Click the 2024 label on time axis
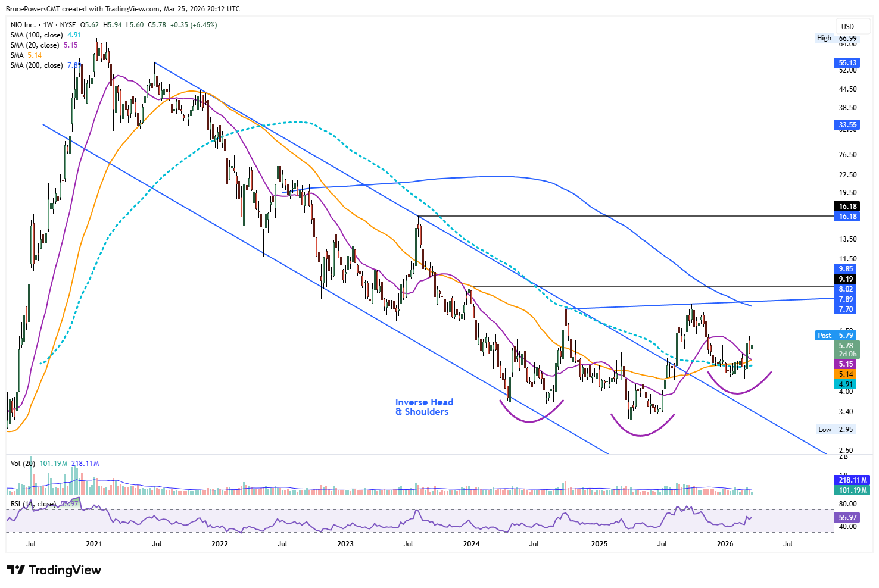This screenshot has width=879, height=588. (x=472, y=544)
